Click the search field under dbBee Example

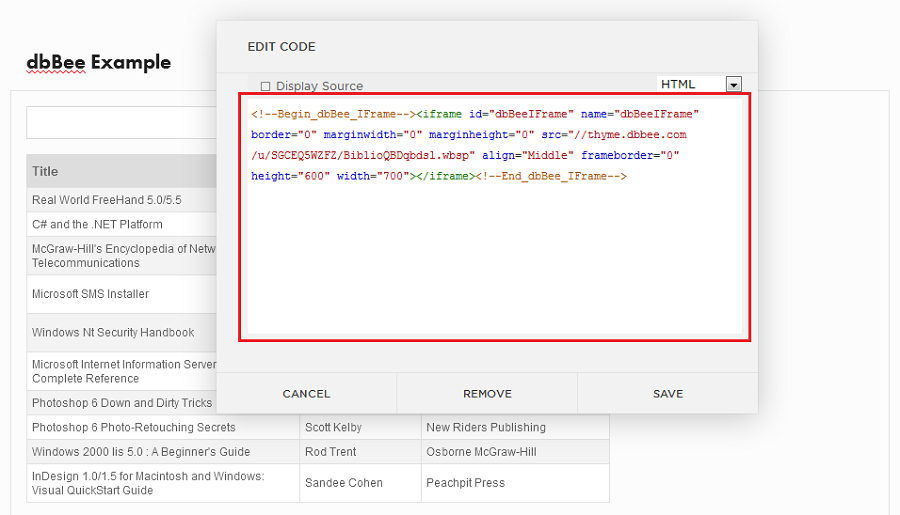pyautogui.click(x=122, y=122)
